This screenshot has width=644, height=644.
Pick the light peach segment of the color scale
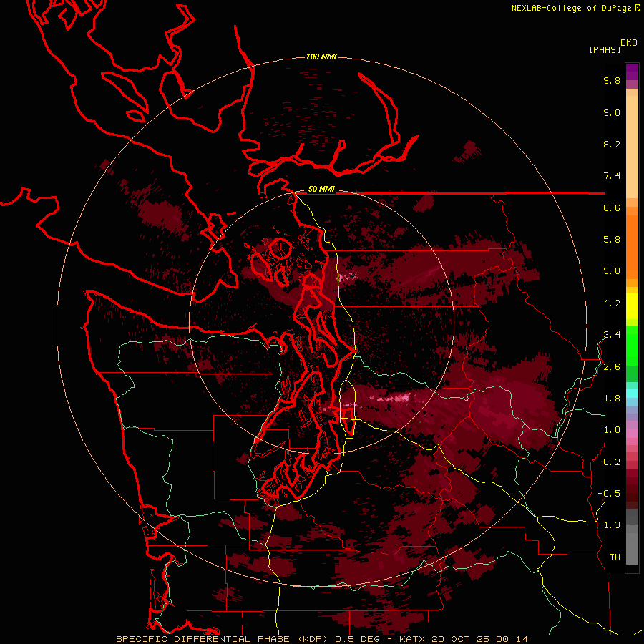coord(632,147)
